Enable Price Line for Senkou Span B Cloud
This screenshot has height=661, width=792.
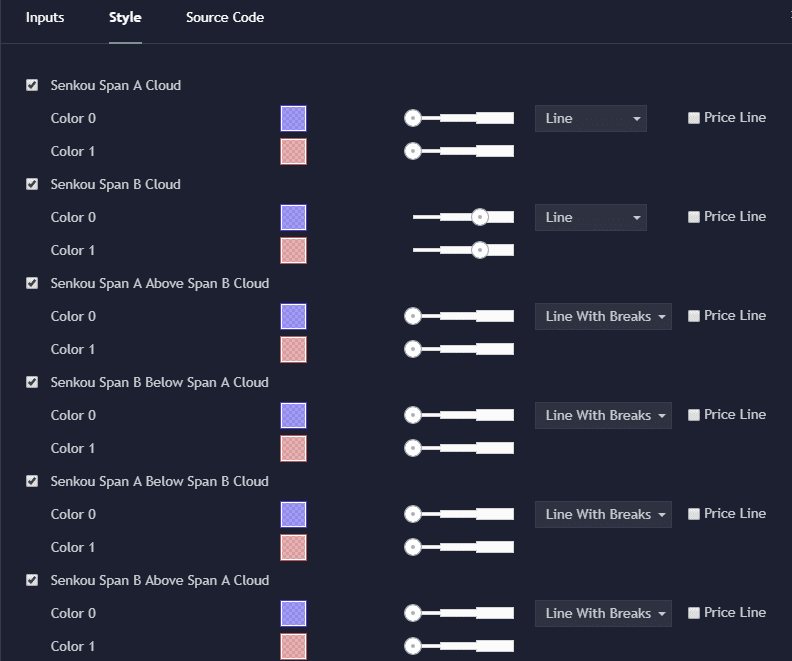tap(694, 217)
